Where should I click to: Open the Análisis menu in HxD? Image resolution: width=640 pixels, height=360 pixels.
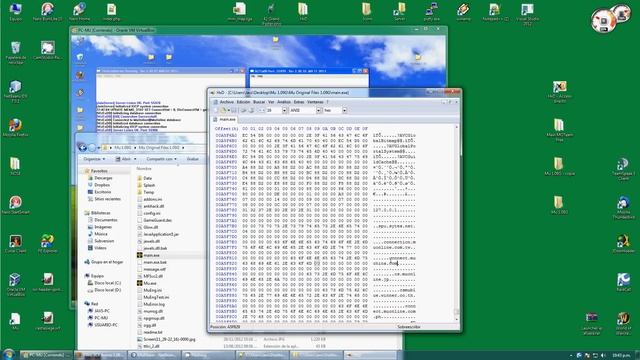coord(284,102)
